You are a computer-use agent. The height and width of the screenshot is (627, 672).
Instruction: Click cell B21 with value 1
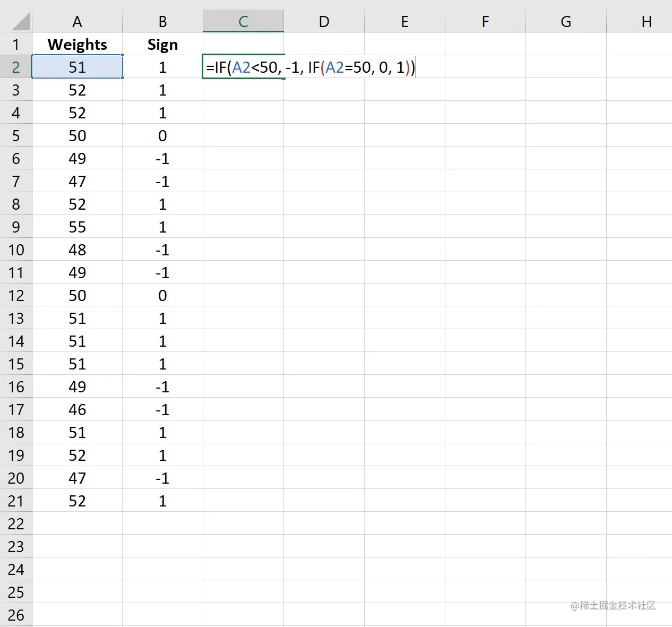162,501
